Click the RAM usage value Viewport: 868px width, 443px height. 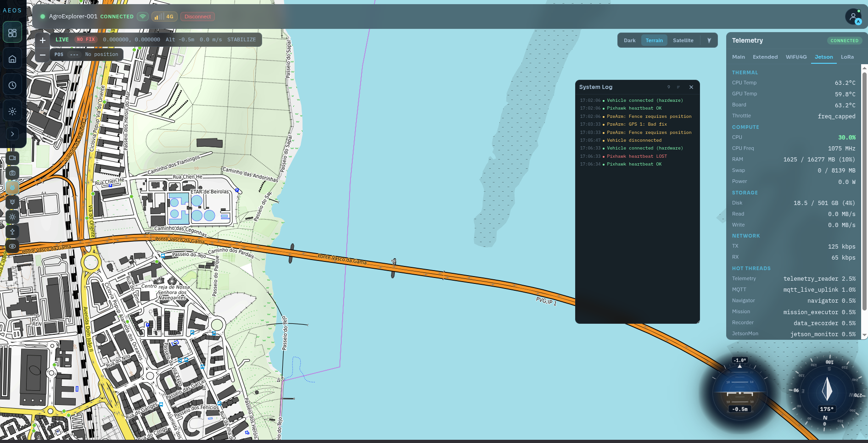[819, 160]
